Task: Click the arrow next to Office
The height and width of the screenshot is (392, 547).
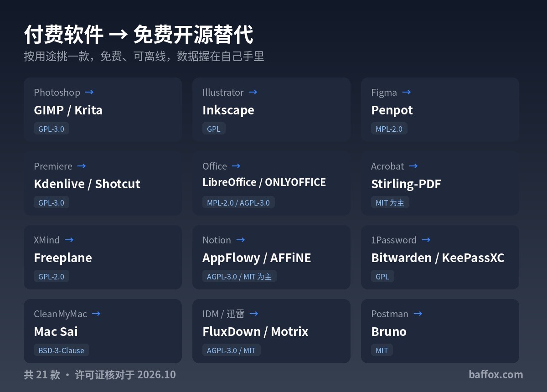Action: tap(236, 166)
